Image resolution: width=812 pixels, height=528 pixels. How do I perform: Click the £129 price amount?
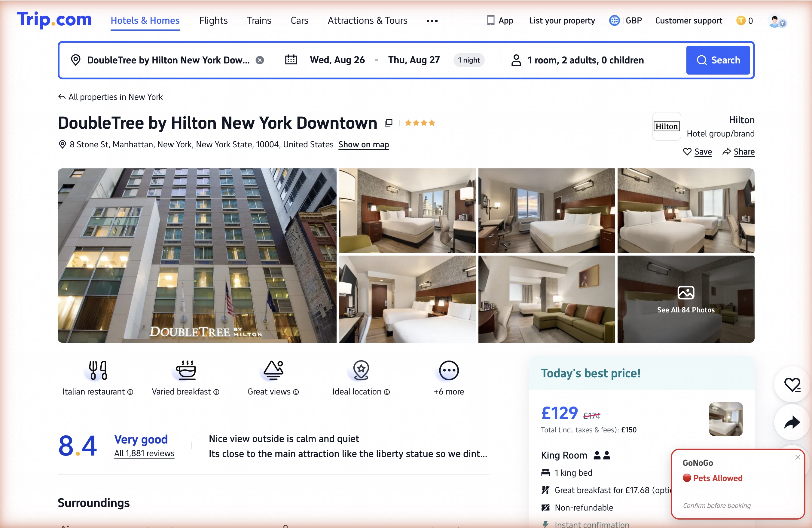[x=560, y=413]
